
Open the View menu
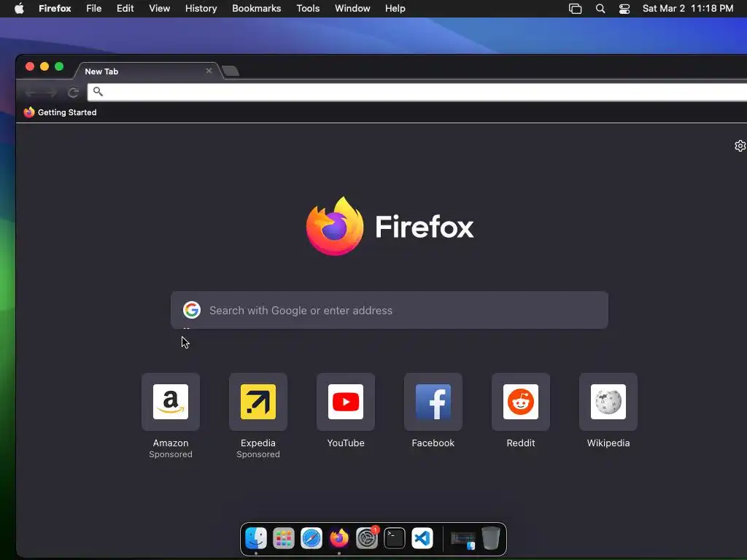pos(159,9)
